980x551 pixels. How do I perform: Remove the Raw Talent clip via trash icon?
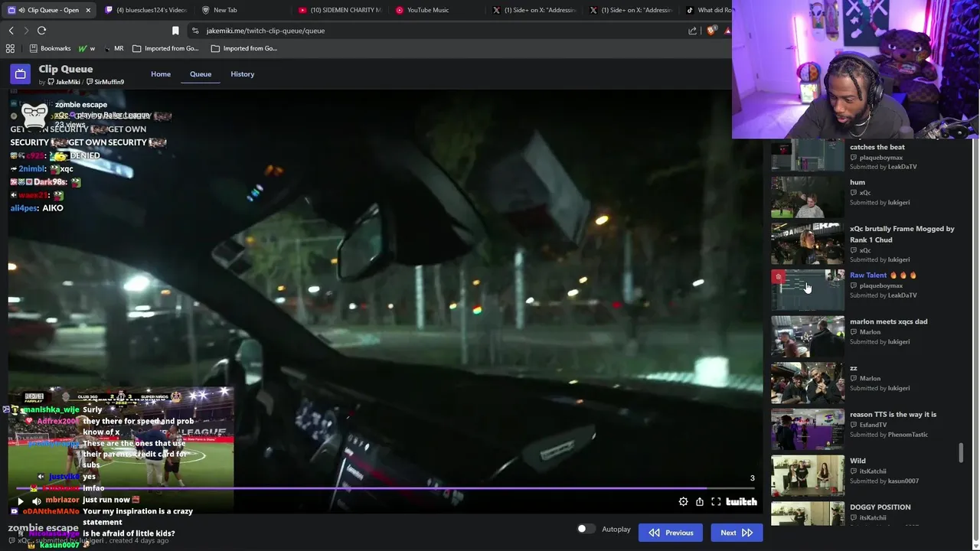[779, 277]
